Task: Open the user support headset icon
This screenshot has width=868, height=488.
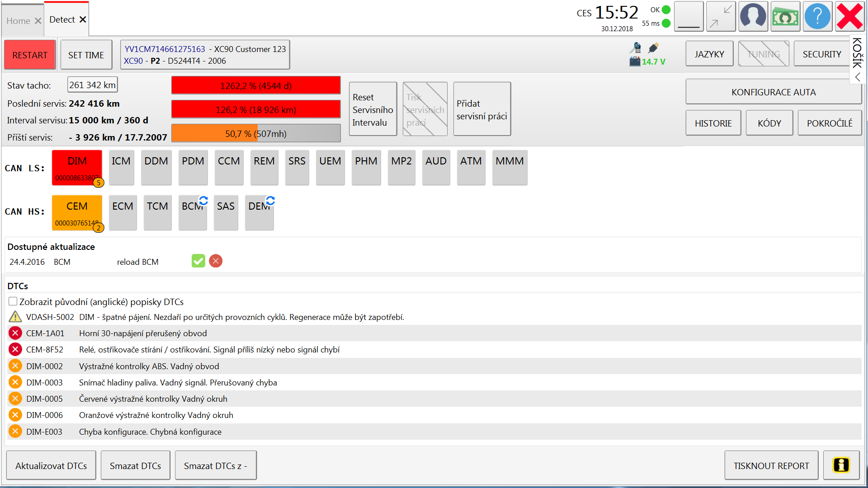Action: click(753, 17)
